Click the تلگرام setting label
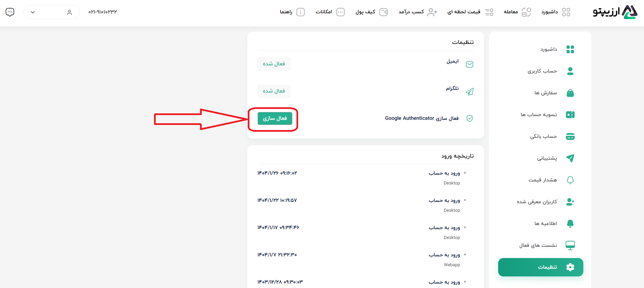This screenshot has height=288, width=644. (452, 89)
